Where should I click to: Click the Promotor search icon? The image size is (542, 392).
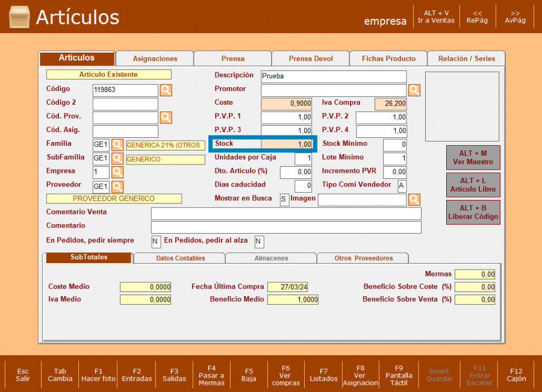[414, 90]
